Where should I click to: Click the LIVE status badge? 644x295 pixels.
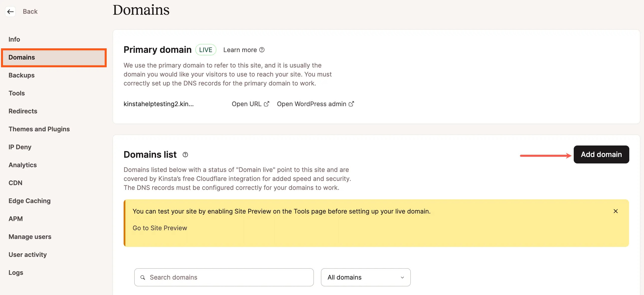[x=205, y=49]
